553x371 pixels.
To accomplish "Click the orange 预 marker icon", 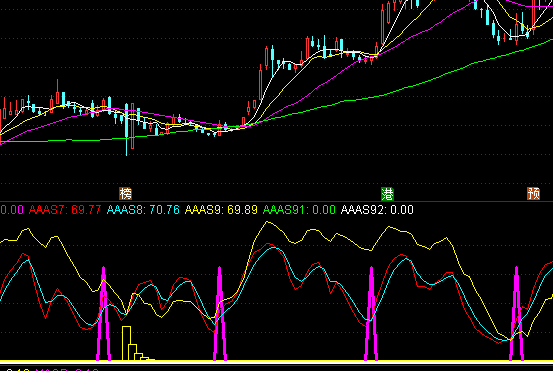I will (x=533, y=194).
